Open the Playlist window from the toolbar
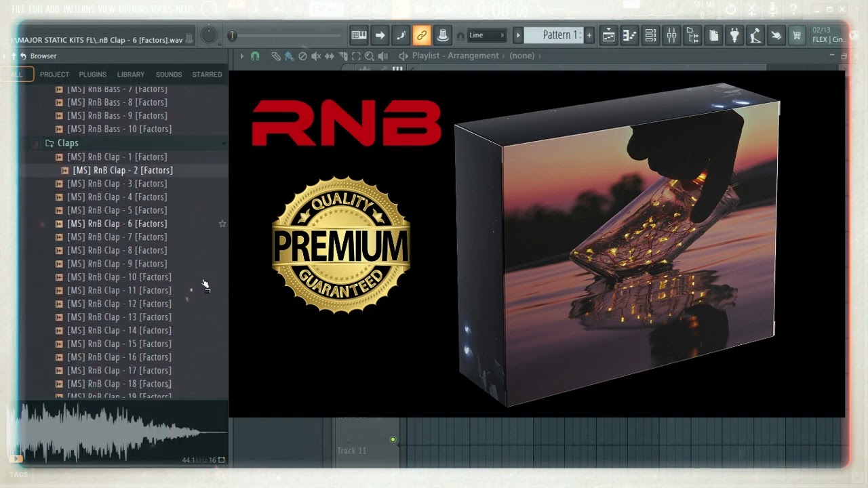868x488 pixels. [x=609, y=35]
